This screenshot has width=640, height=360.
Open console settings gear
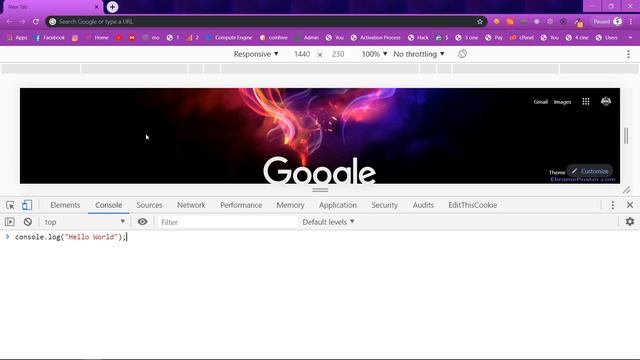pos(630,222)
